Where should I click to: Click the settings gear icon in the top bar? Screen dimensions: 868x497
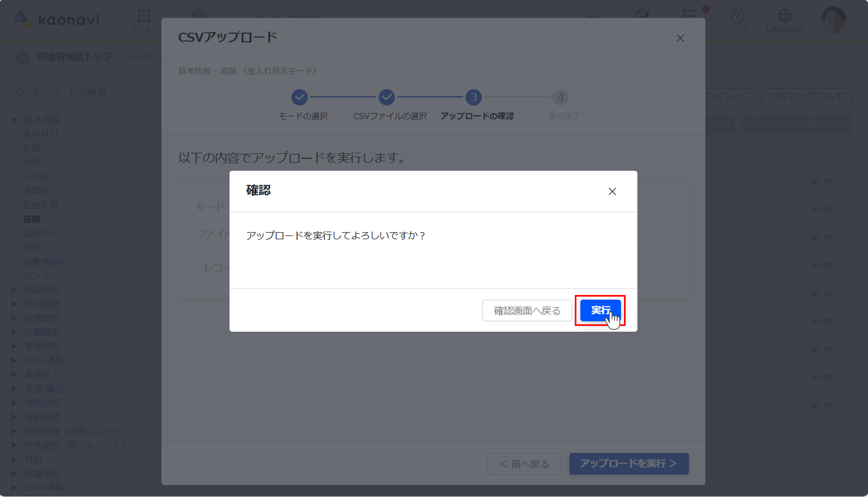point(199,14)
